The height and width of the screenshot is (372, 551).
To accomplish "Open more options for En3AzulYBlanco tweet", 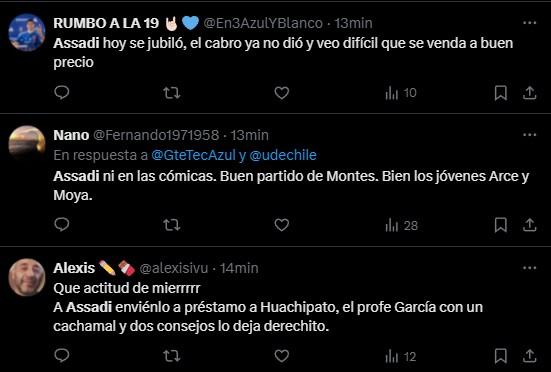I will tap(530, 23).
